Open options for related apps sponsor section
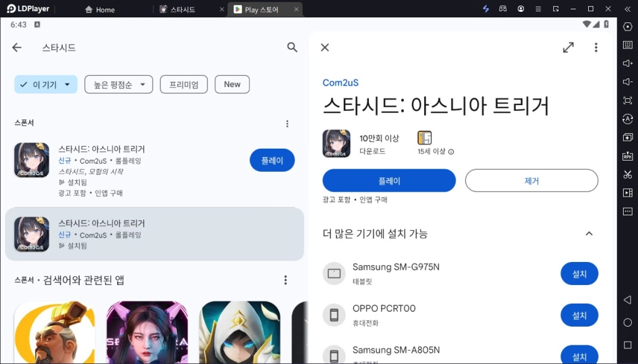 (x=285, y=280)
